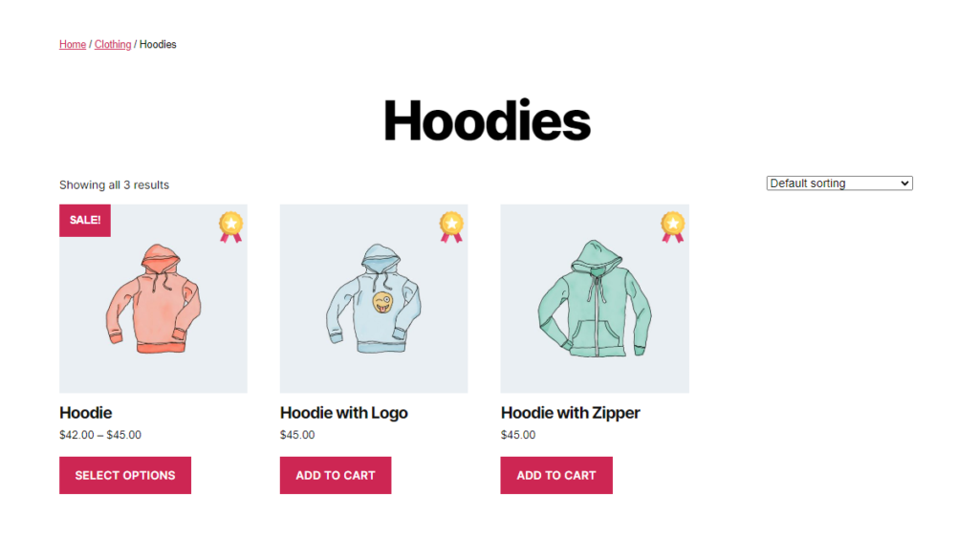Viewport: 979px width, 560px height.
Task: Open the Default sorting dropdown
Action: 839,183
